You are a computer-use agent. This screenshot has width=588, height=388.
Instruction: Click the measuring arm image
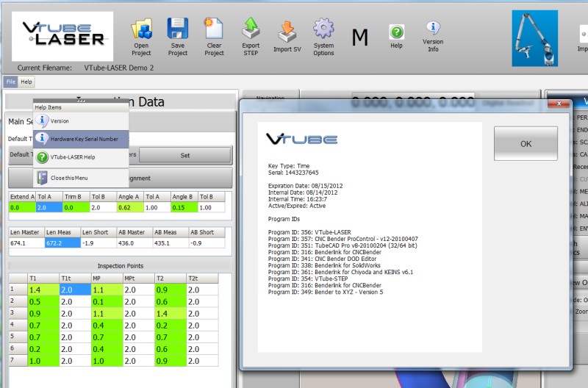pyautogui.click(x=537, y=37)
